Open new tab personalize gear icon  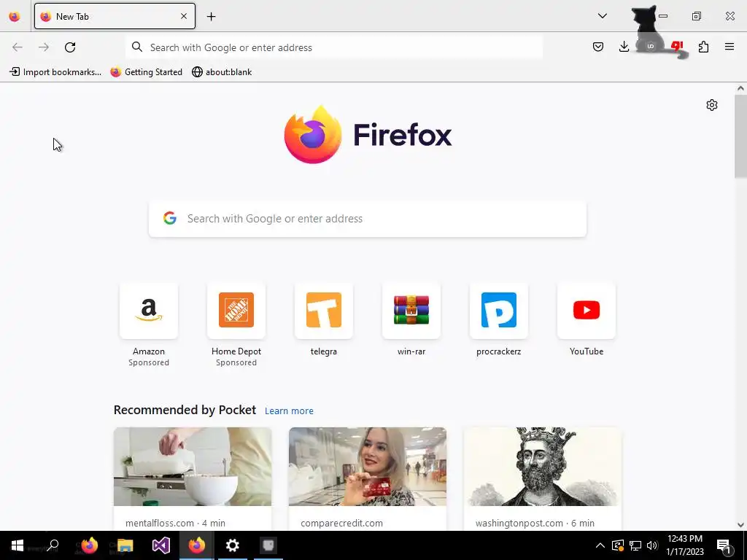(x=712, y=105)
